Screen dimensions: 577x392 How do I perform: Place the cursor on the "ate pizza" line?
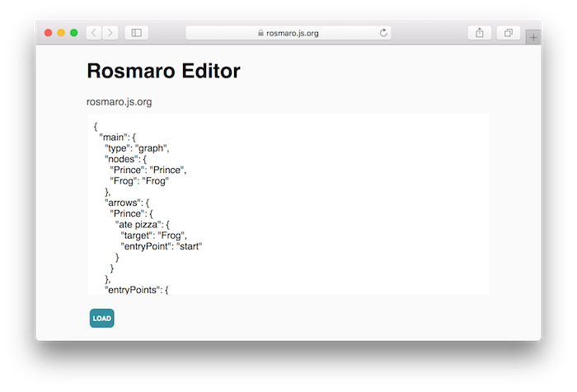click(x=142, y=224)
